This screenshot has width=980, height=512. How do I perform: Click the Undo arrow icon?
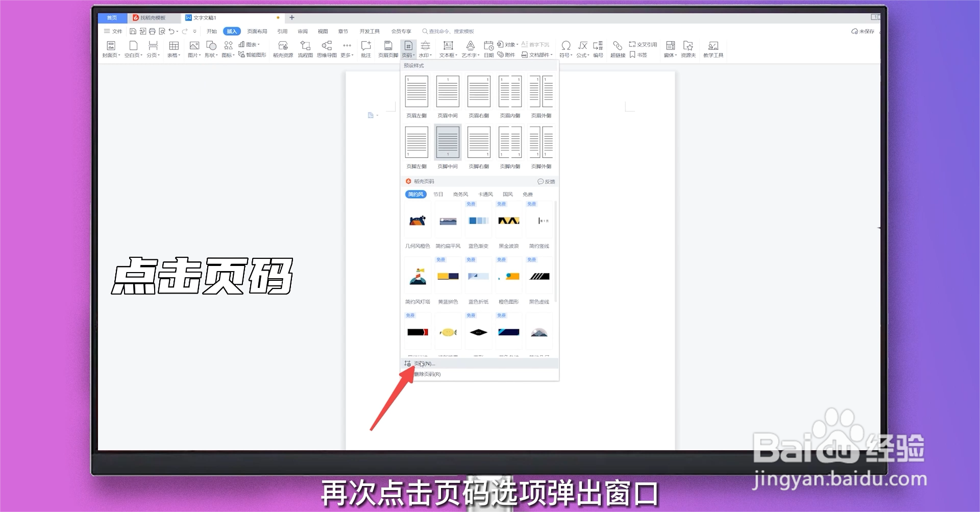pos(172,32)
